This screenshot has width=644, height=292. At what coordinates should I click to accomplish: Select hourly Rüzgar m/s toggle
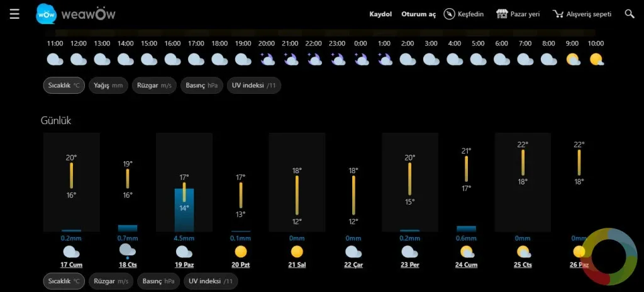pos(154,86)
